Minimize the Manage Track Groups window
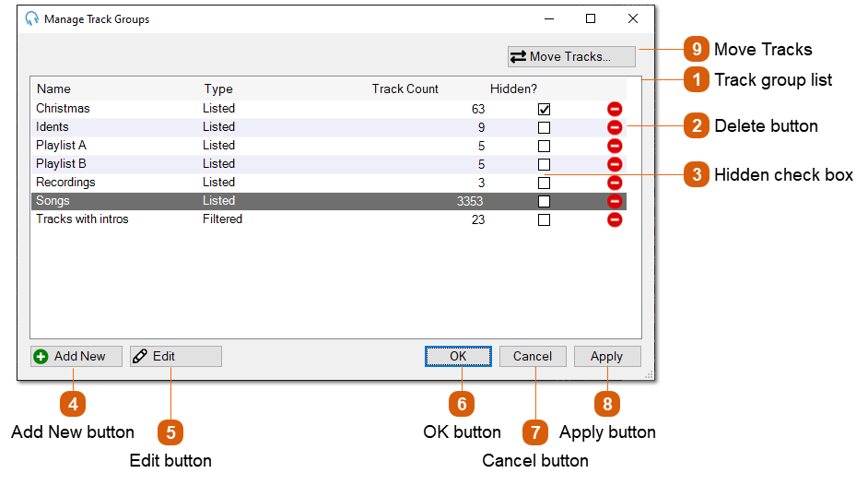Image resolution: width=868 pixels, height=485 pixels. 549,18
